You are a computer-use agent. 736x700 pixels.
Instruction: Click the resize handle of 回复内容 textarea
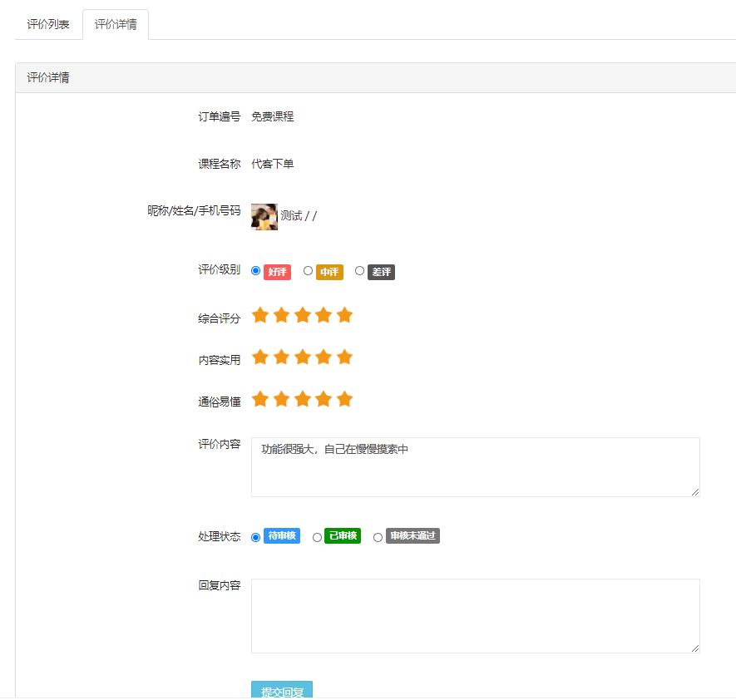tap(695, 648)
